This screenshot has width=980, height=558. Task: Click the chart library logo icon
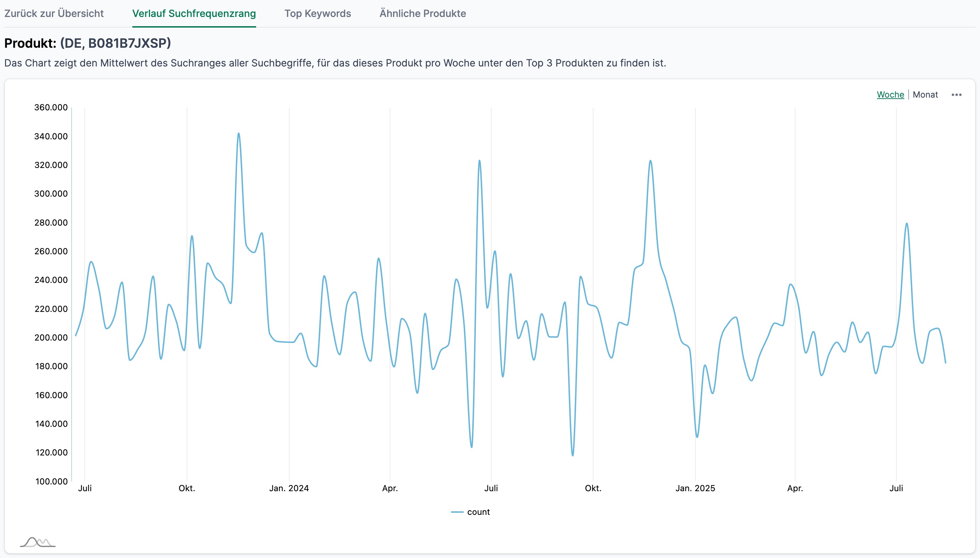coord(38,542)
